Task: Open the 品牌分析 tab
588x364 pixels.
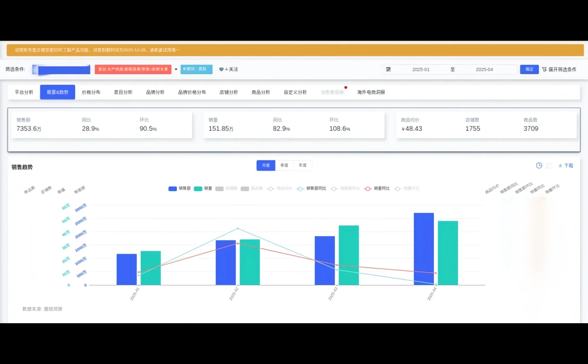Action: click(155, 92)
